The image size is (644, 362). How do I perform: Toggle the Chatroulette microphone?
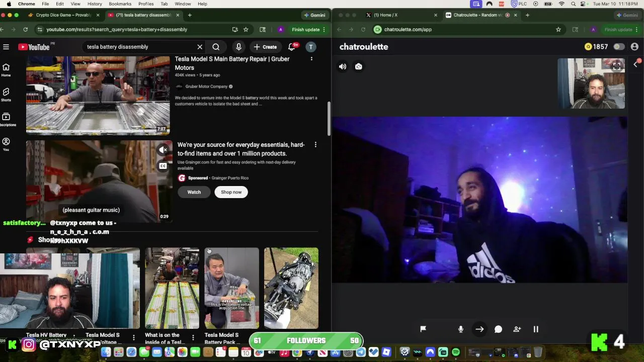[x=460, y=329]
